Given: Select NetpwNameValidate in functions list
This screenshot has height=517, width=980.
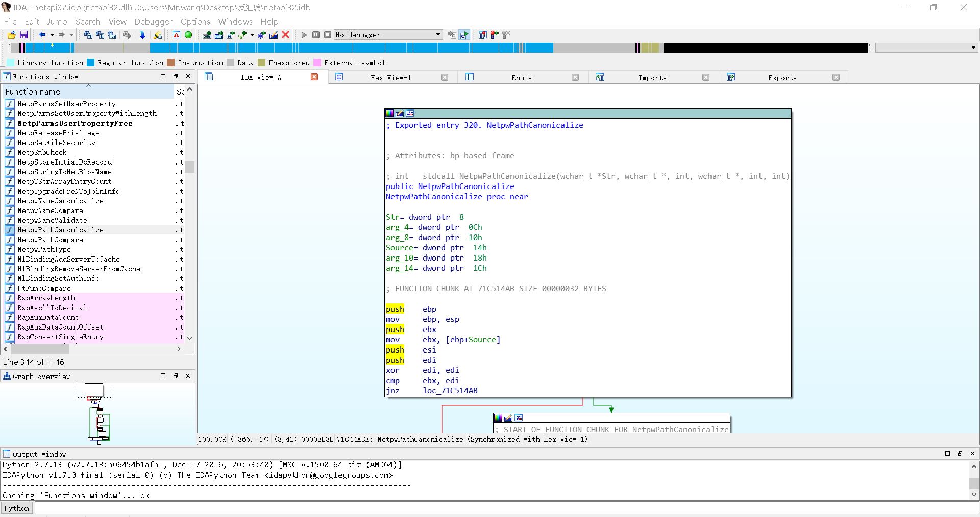Looking at the screenshot, I should [52, 220].
